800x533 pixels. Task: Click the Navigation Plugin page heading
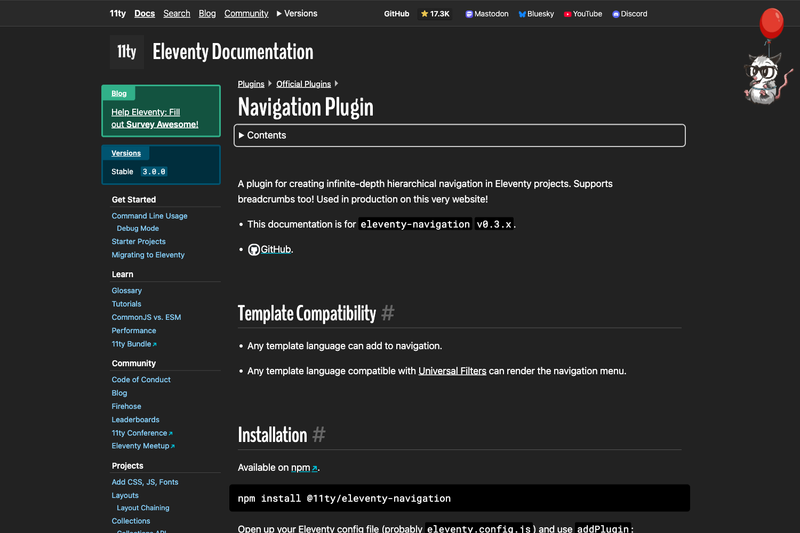pyautogui.click(x=306, y=107)
